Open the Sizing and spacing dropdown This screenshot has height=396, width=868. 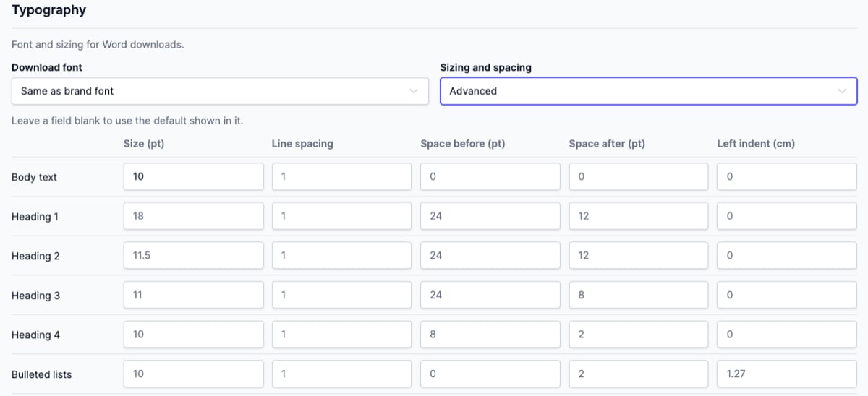tap(649, 91)
